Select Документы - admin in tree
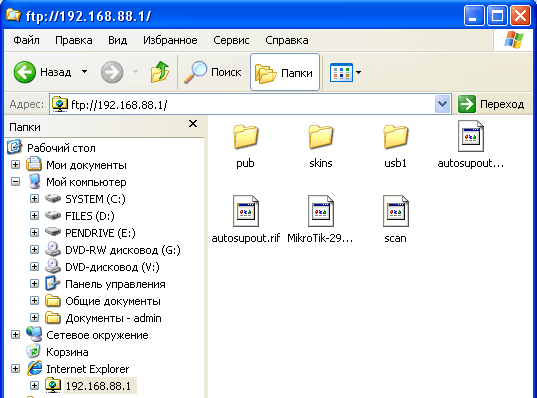Viewport: 537px width, 398px height. click(113, 318)
